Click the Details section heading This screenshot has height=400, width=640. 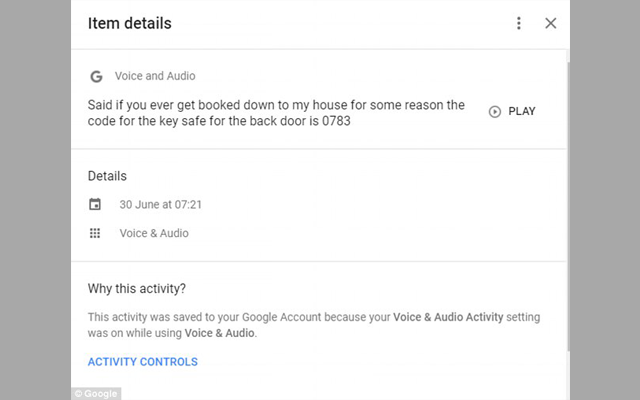pyautogui.click(x=107, y=176)
